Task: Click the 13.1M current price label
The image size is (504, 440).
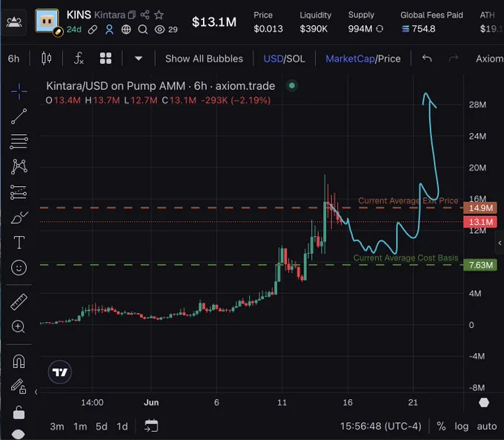Action: [480, 222]
